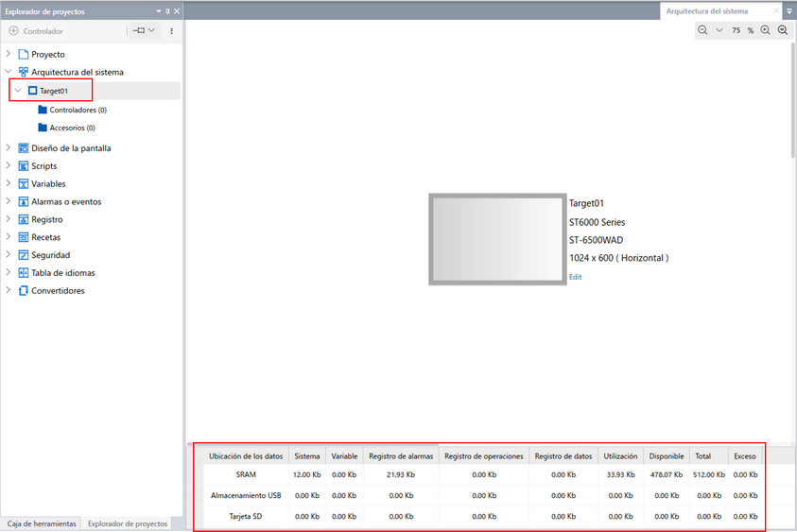Click the fit-to-screen zoom icon
Screen dimensions: 797x532
point(783,30)
